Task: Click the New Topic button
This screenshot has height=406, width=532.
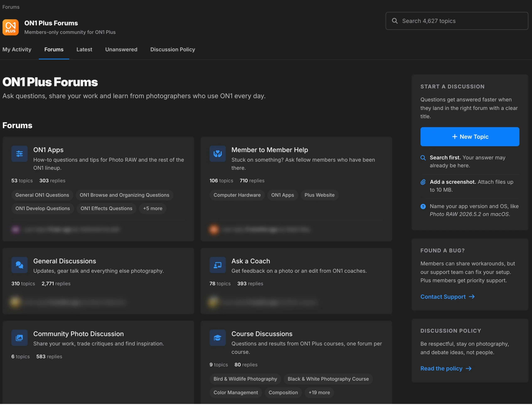Action: (470, 137)
